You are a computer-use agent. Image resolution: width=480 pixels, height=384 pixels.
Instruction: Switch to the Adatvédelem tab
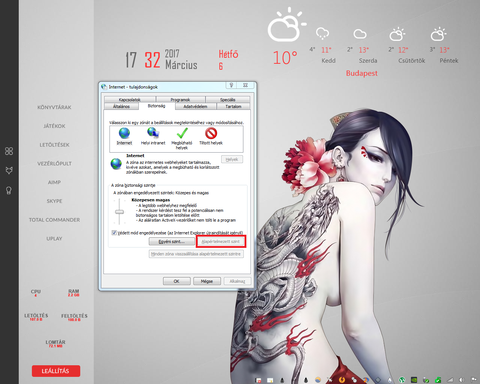click(x=195, y=106)
